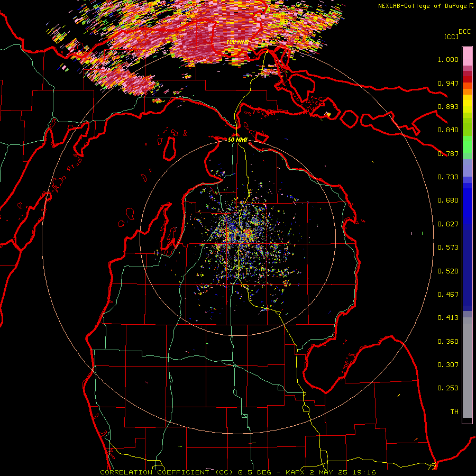
Task: Select the 0.467 legend value
Action: click(448, 295)
